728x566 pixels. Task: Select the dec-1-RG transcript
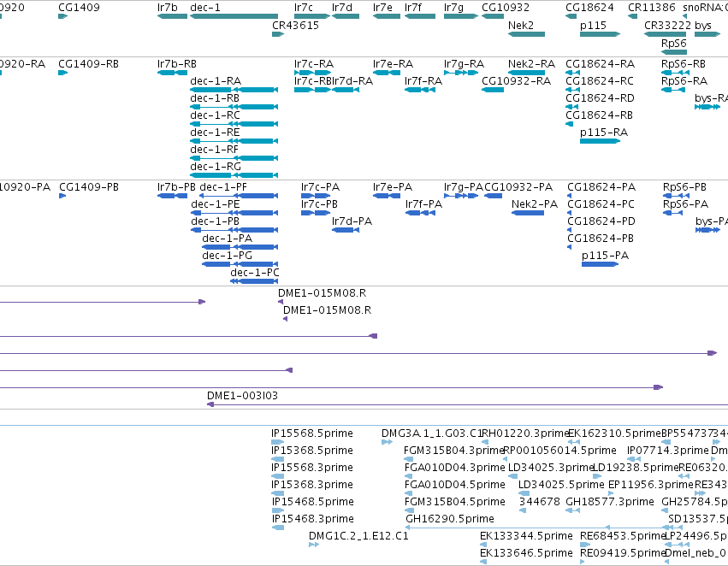tap(234, 175)
